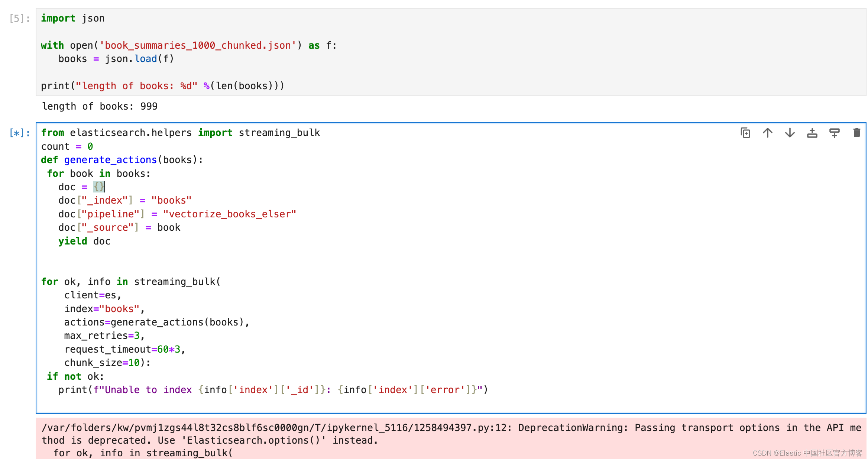868x460 pixels.
Task: Click the [*] running cell prompt
Action: (x=19, y=133)
